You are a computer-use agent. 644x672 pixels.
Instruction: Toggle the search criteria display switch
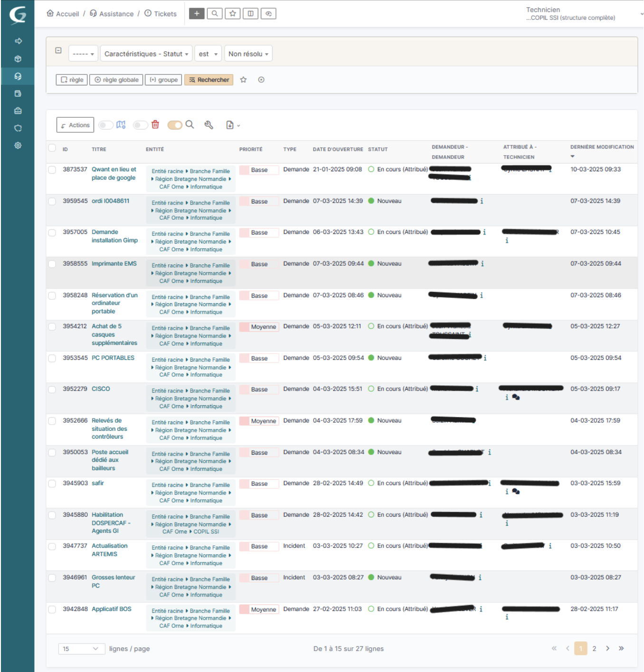coord(175,125)
